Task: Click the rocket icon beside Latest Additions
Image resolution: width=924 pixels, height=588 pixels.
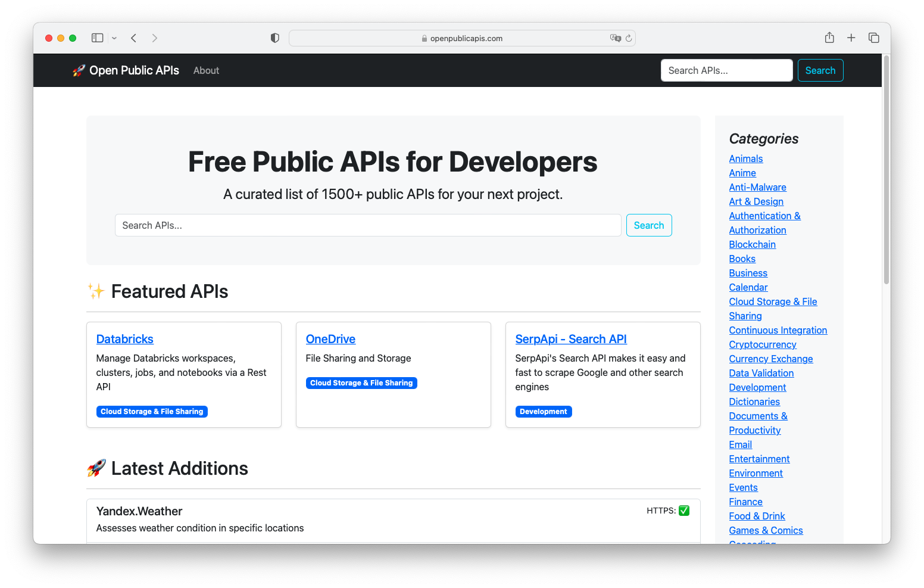Action: [x=96, y=468]
